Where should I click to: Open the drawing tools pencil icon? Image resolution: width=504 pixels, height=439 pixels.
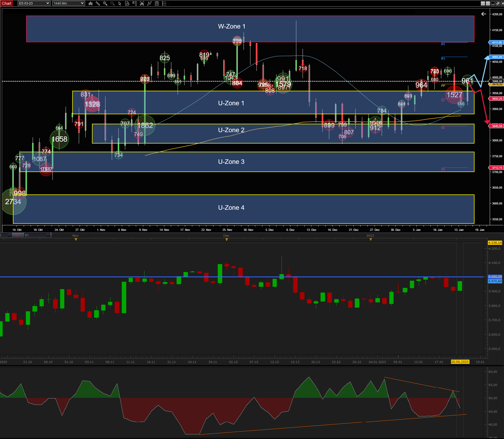[x=98, y=3]
